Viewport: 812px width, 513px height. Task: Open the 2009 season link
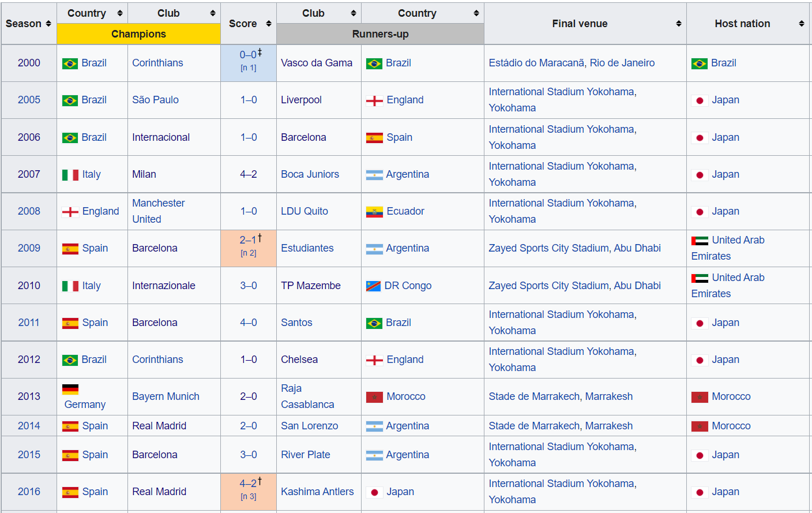(x=29, y=248)
